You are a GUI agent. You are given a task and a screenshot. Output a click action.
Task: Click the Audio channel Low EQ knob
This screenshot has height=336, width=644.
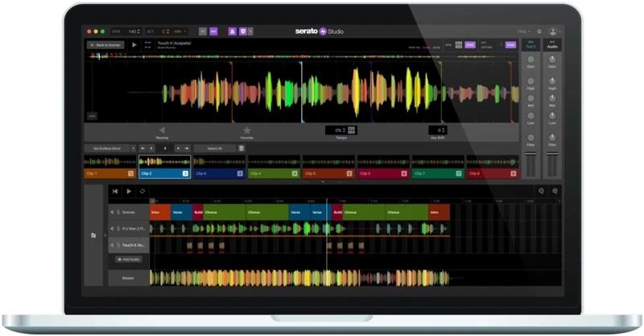pyautogui.click(x=552, y=116)
